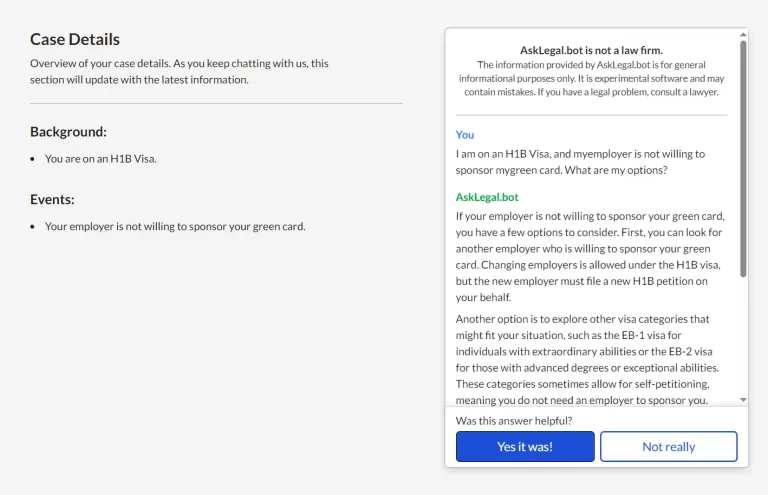Click the scroll-down arrow in chat panel
Viewport: 768px width, 495px height.
tap(743, 399)
